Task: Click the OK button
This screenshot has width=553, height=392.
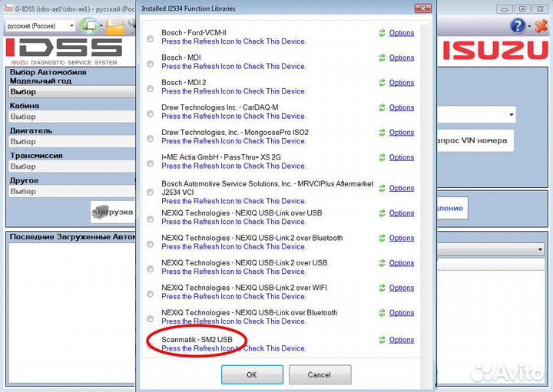Action: coord(252,374)
